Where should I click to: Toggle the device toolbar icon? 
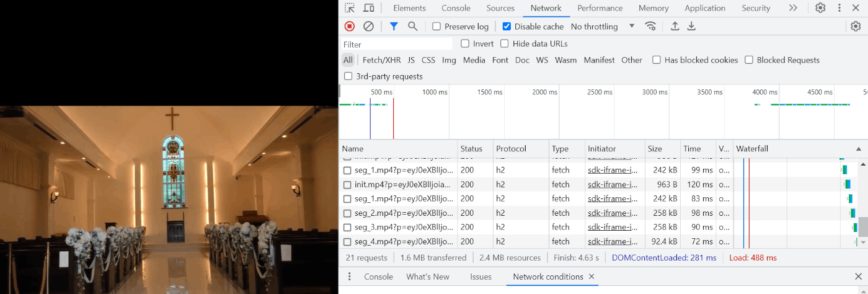click(369, 8)
